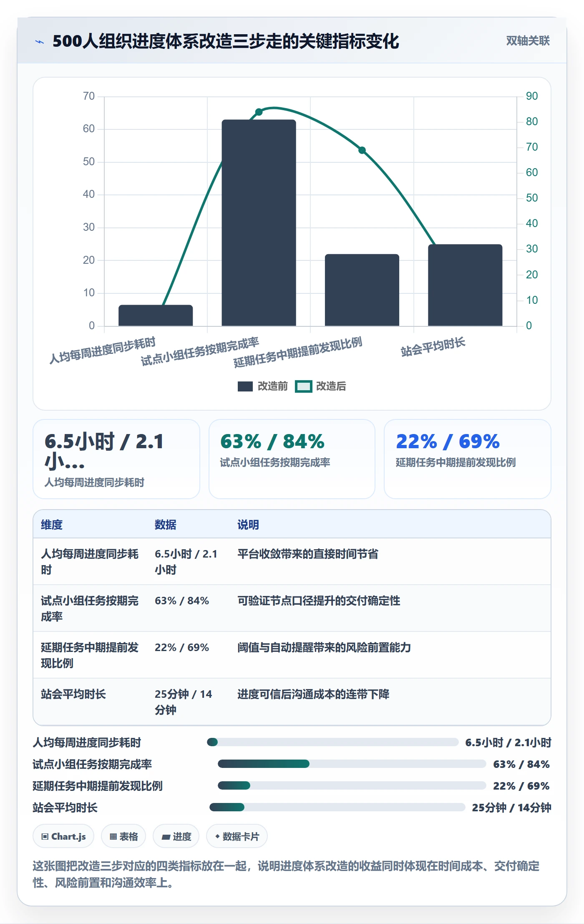The width and height of the screenshot is (584, 924).
Task: Click the 站会平均时长 row label in the table
Action: pos(73,694)
